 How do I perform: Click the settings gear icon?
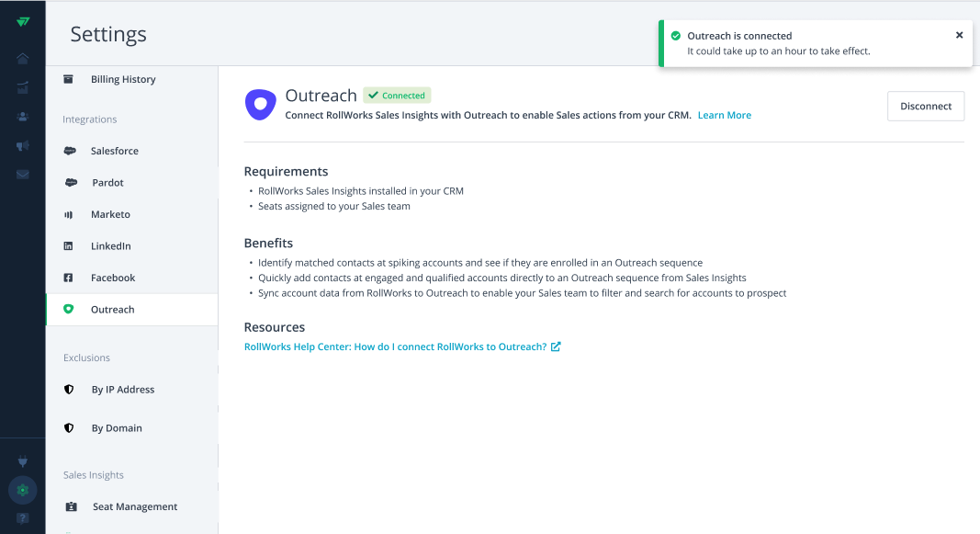point(22,490)
